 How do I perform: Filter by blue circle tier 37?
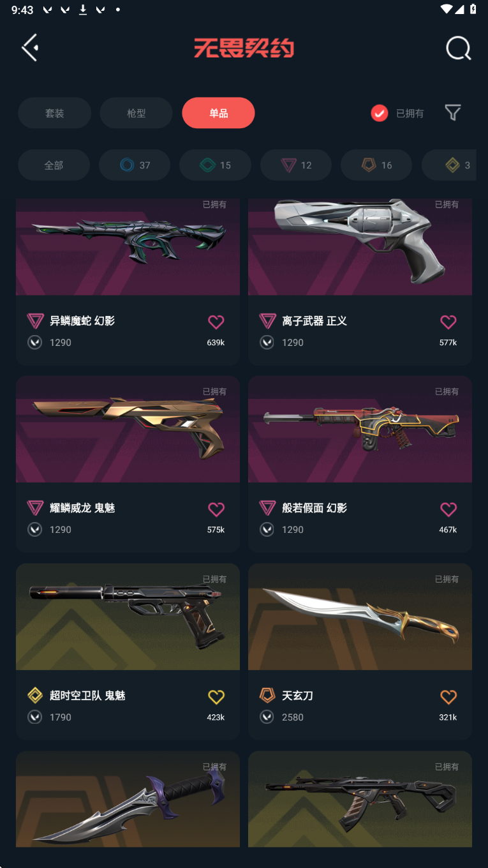pyautogui.click(x=135, y=165)
